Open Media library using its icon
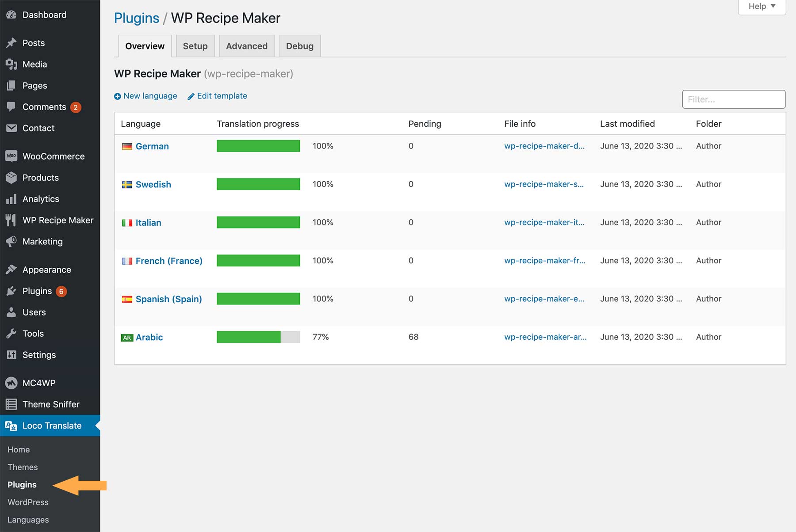This screenshot has width=796, height=532. click(x=11, y=64)
